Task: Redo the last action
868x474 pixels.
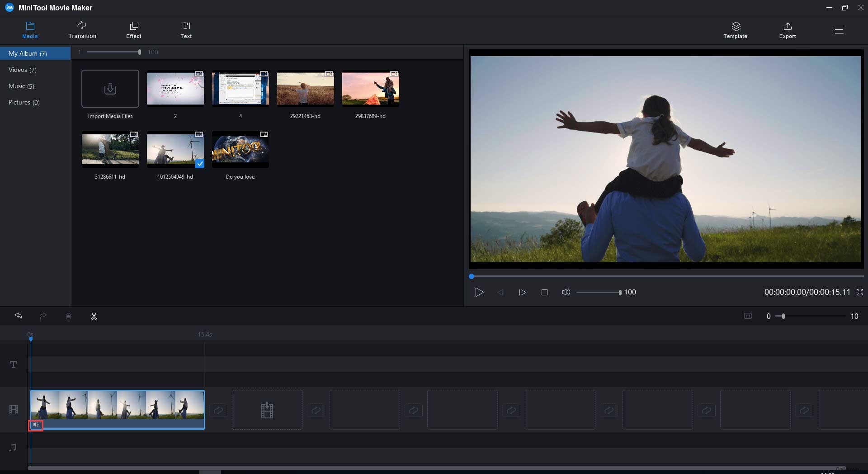Action: pos(43,316)
